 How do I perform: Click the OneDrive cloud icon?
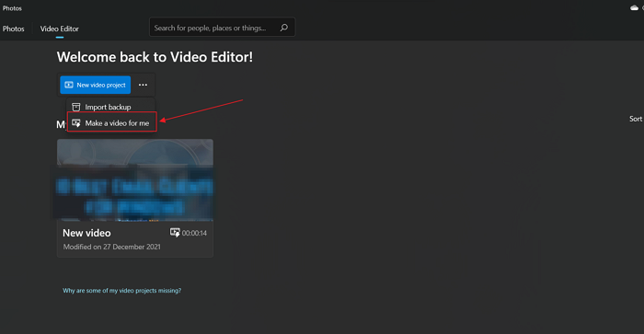coord(634,7)
